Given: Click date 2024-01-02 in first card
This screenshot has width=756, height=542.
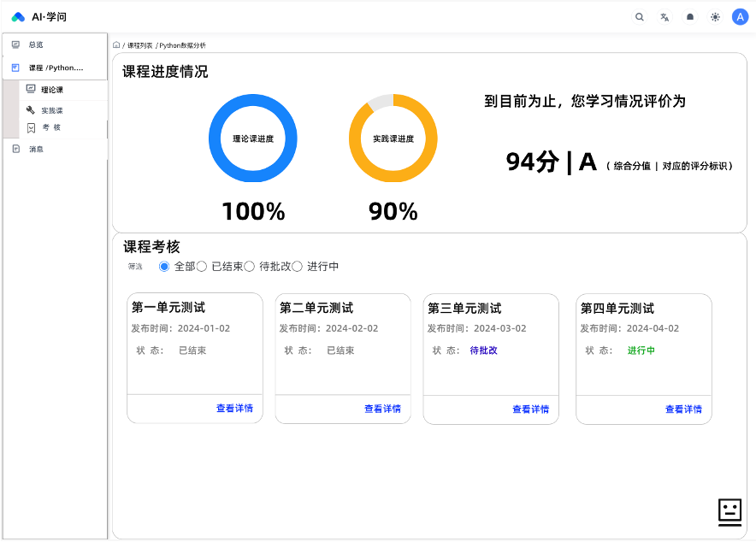Looking at the screenshot, I should click(x=204, y=328).
